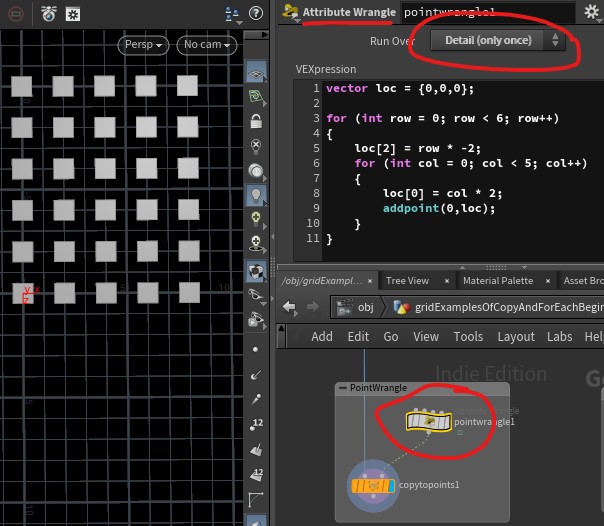Open the Run Over dropdown
The image size is (604, 526).
coord(498,40)
